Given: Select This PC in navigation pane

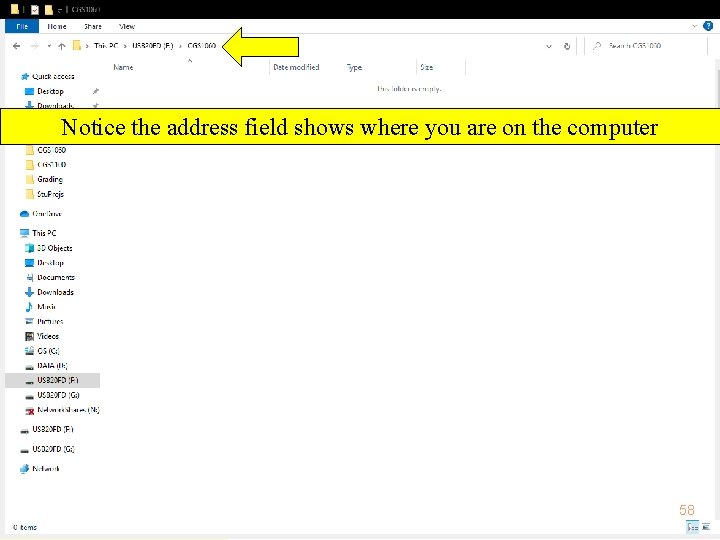Looking at the screenshot, I should point(44,233).
